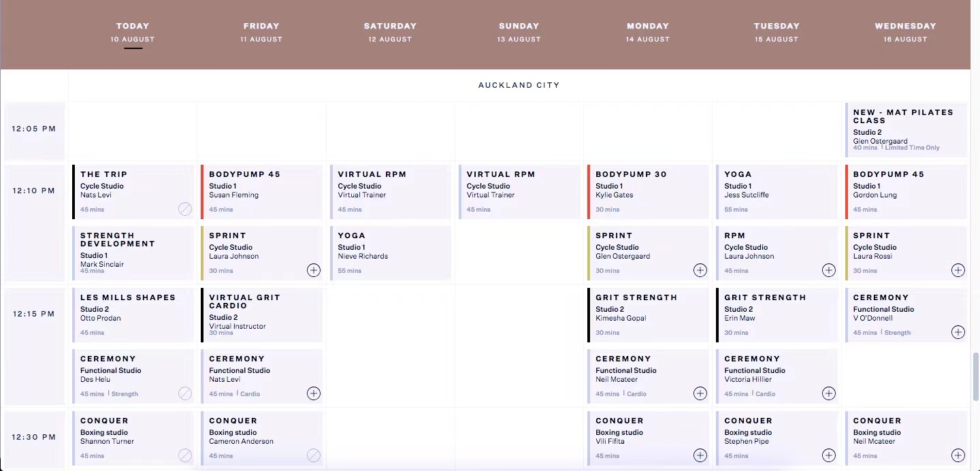
Task: Add Monday Conquer class with Vili Fifita
Action: 700,455
